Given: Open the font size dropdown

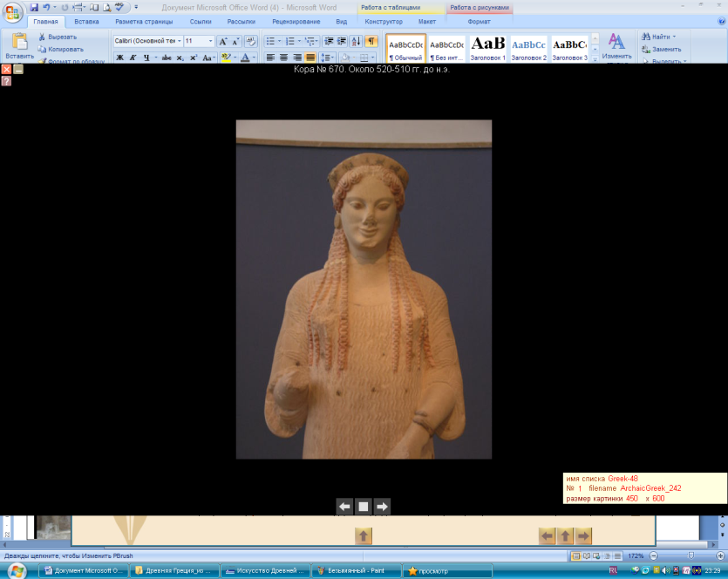Looking at the screenshot, I should [210, 41].
